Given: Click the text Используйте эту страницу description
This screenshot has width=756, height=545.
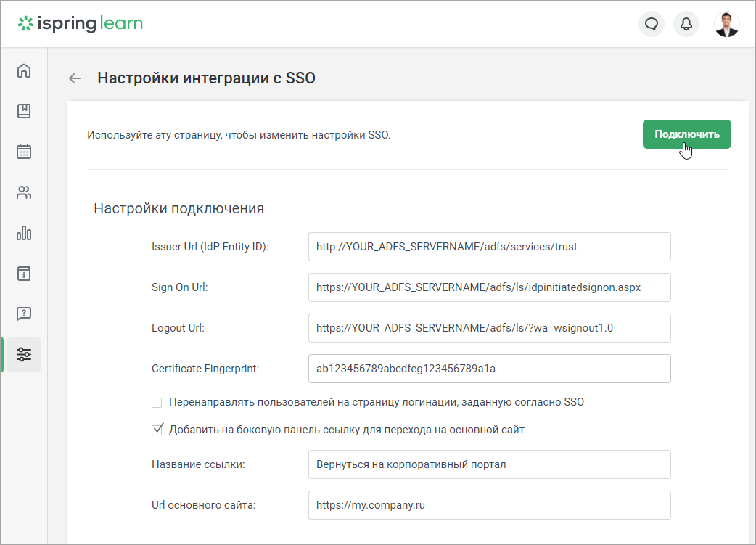Looking at the screenshot, I should point(239,135).
